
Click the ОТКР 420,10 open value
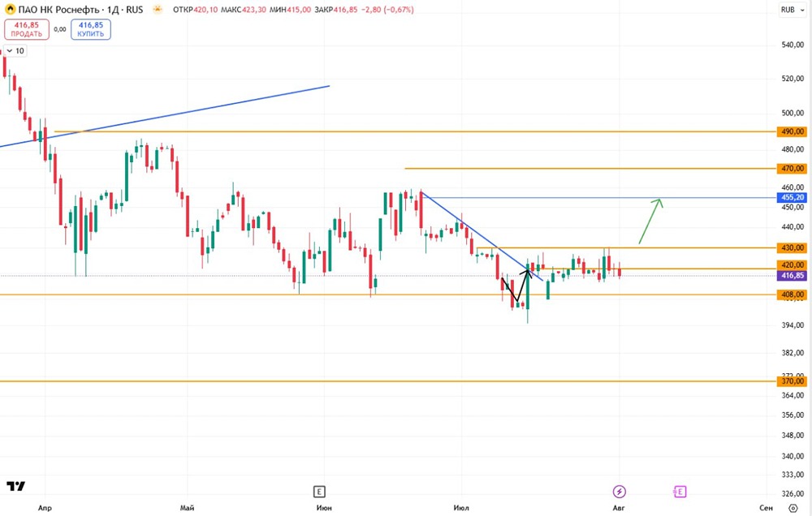pyautogui.click(x=195, y=9)
